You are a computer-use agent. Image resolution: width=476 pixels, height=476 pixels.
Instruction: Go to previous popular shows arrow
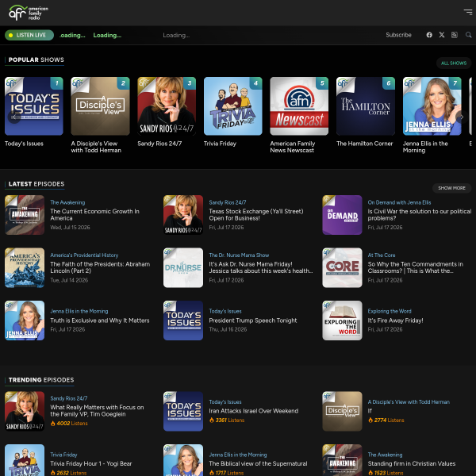click(14, 117)
